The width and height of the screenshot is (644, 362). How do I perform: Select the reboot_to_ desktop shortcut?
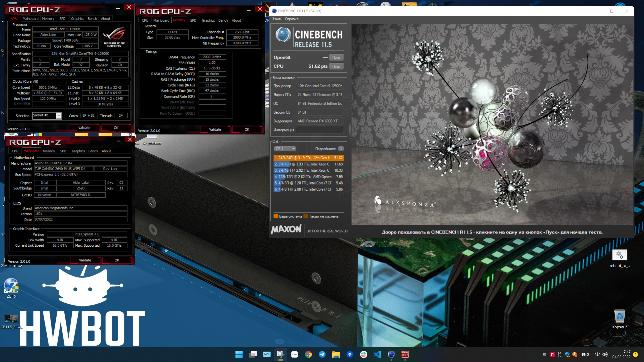[x=620, y=258]
